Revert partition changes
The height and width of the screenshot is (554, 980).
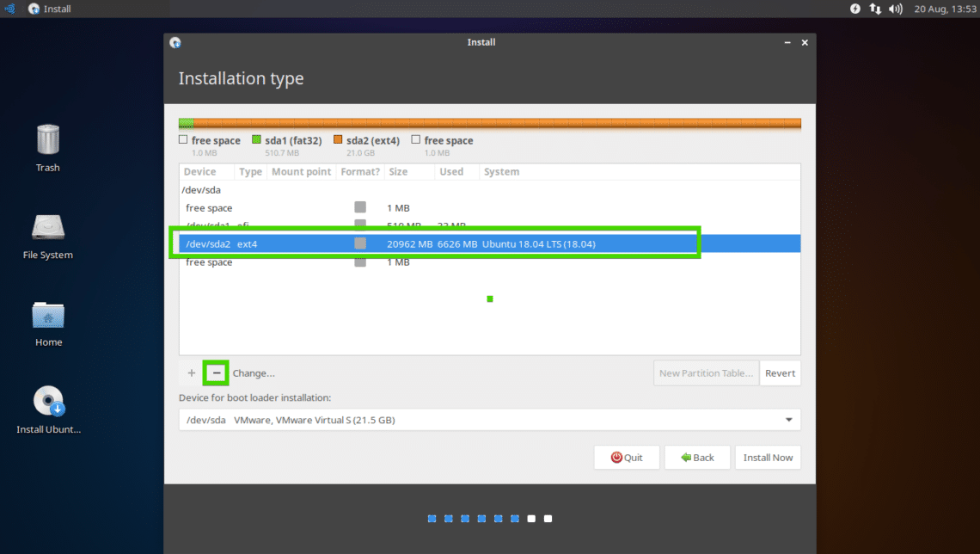[780, 373]
